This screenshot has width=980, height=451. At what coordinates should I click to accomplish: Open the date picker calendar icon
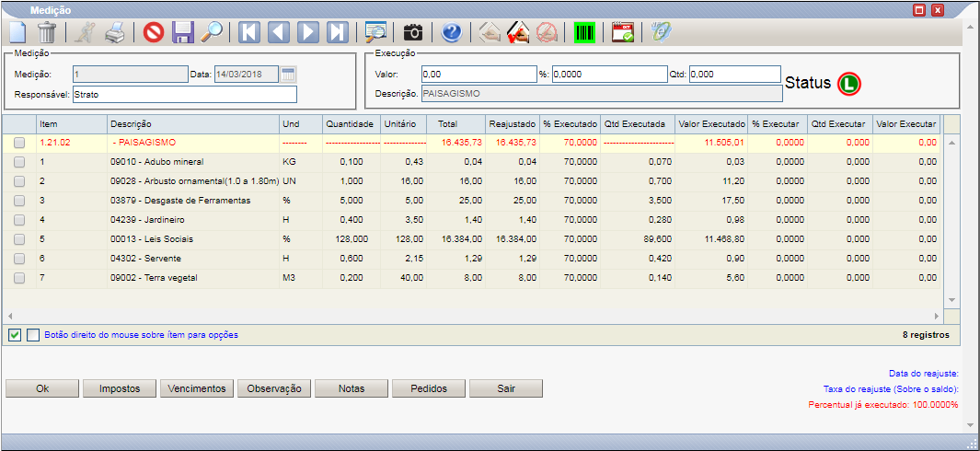288,75
